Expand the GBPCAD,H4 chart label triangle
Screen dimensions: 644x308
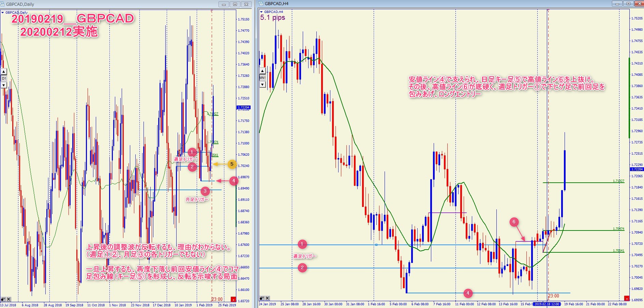(261, 12)
